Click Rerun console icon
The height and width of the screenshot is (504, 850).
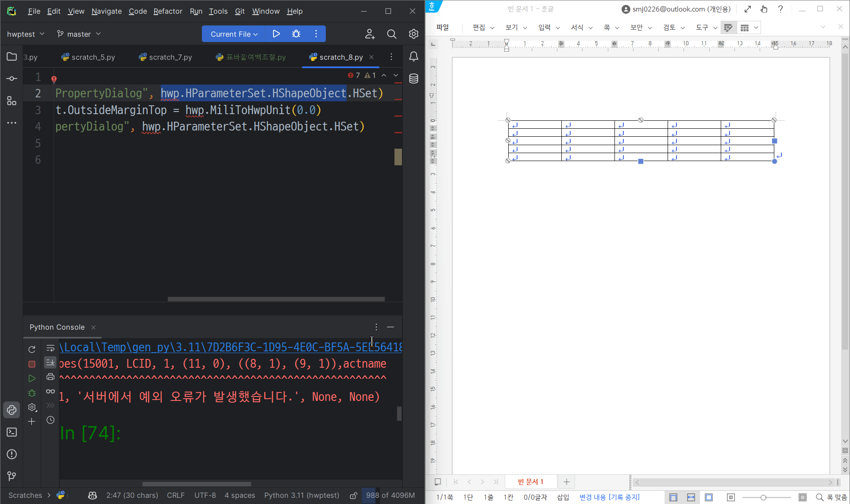[32, 350]
